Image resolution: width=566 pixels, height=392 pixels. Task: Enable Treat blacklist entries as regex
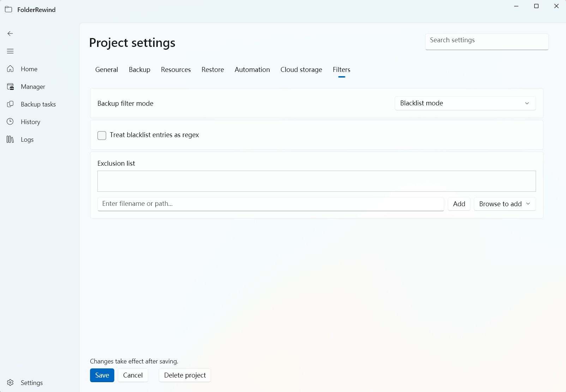pyautogui.click(x=102, y=135)
